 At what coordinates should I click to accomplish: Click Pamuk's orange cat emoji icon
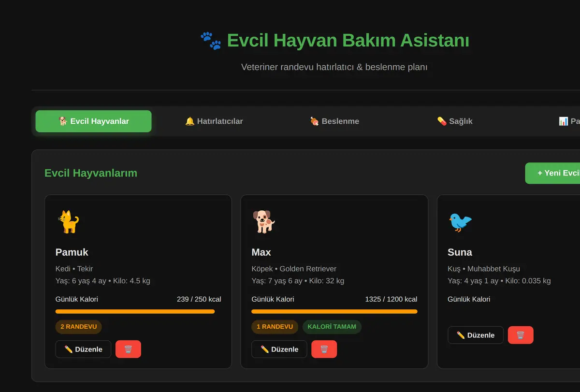pos(68,222)
